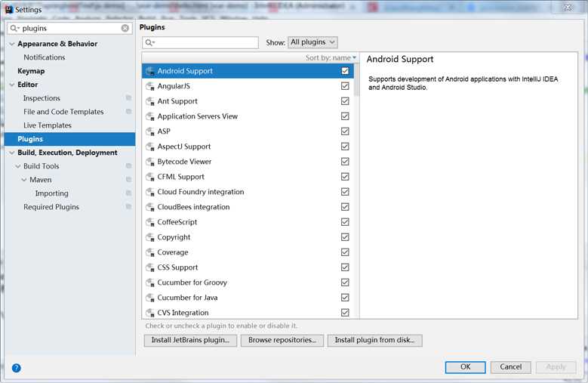
Task: Click the Bytecode Viewer plugin icon
Action: pos(150,162)
